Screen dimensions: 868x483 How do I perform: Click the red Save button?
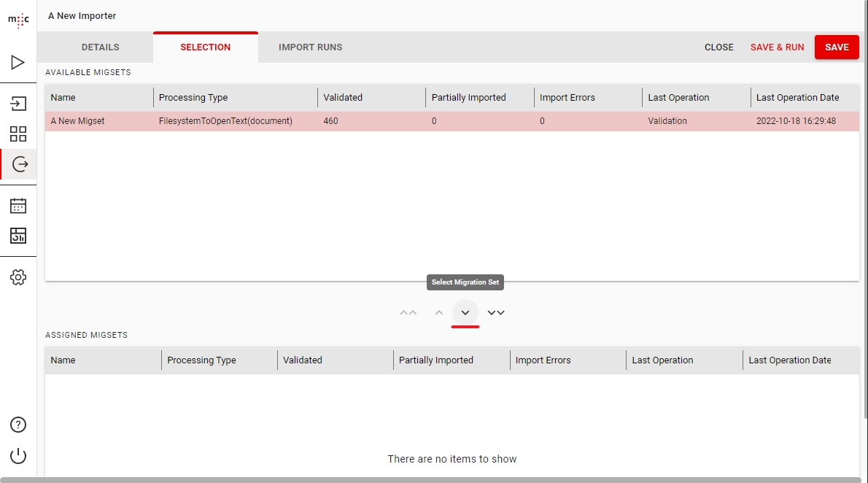point(837,47)
